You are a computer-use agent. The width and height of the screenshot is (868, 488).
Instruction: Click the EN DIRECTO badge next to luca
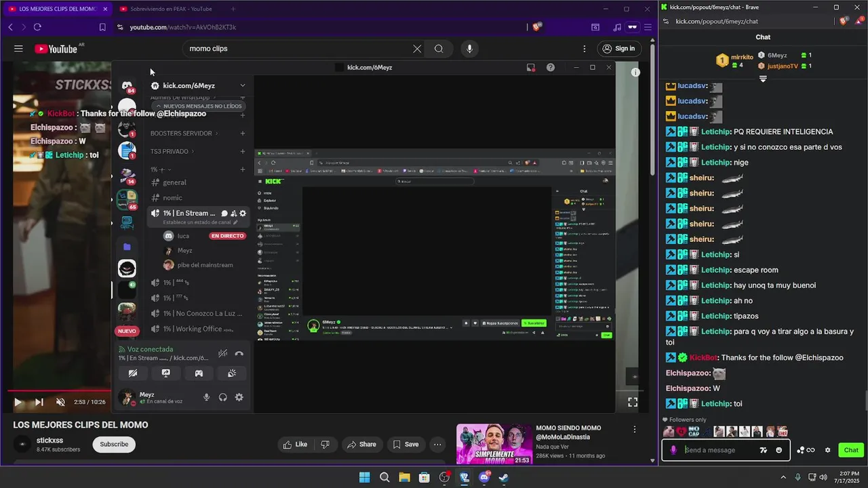pyautogui.click(x=227, y=236)
